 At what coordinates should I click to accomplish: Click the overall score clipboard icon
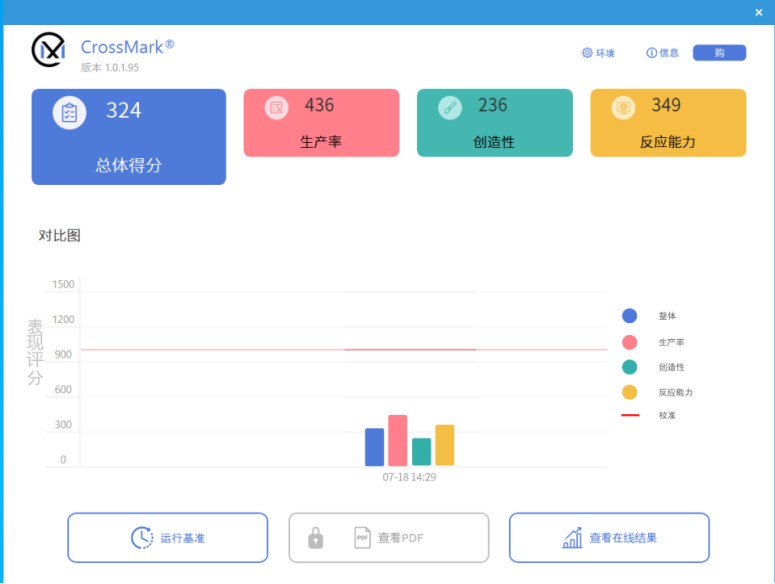69,113
